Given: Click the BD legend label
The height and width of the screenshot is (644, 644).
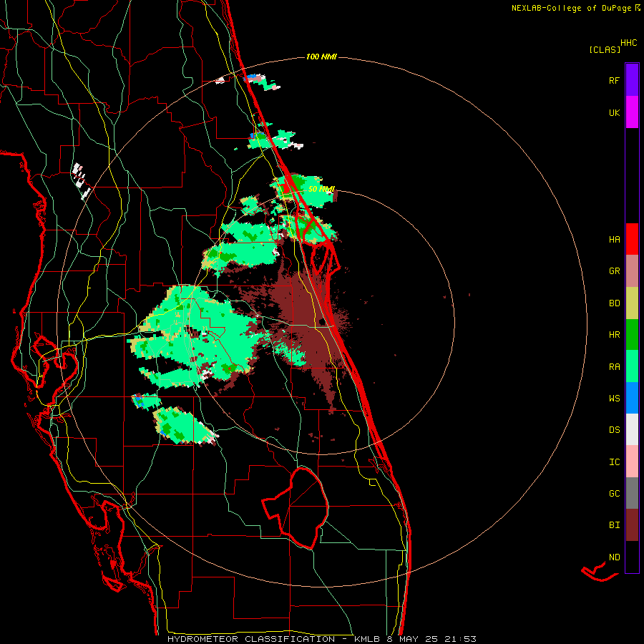Looking at the screenshot, I should click(614, 303).
